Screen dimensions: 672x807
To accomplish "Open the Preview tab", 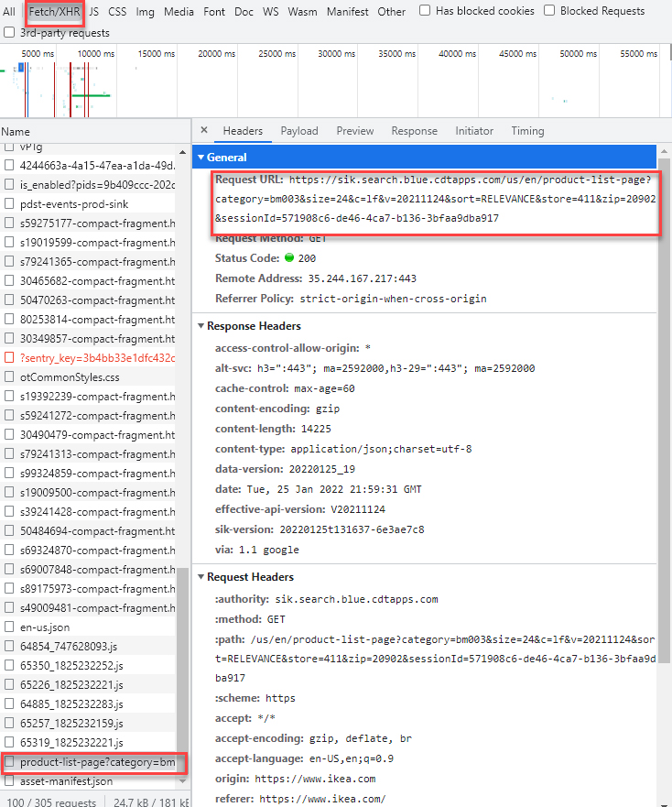I will (354, 131).
